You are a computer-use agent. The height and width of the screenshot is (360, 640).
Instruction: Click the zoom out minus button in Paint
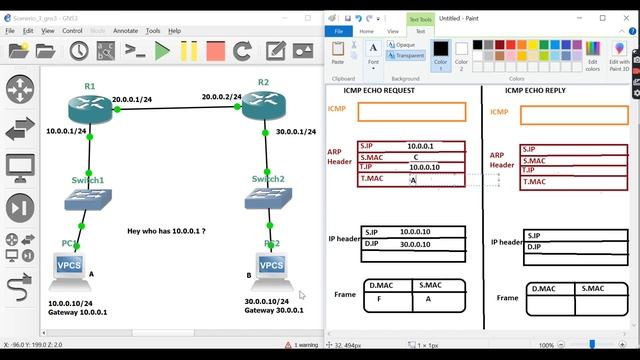click(561, 345)
